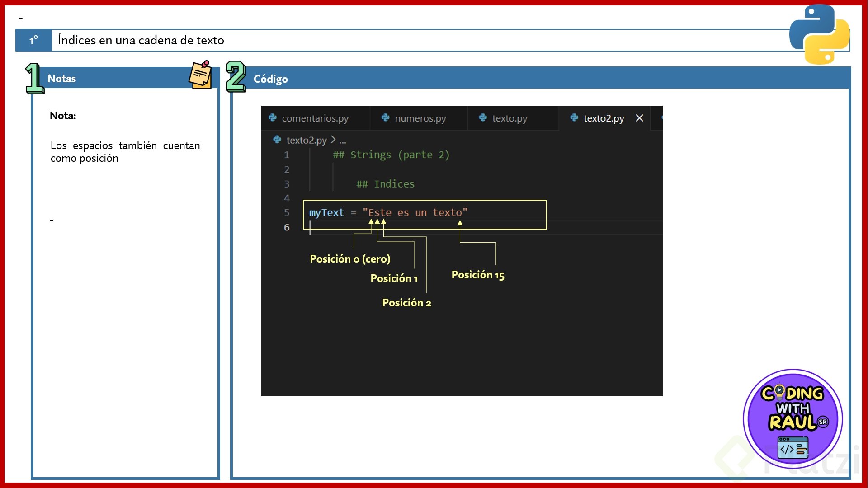Click the slide title 'Índices en una cadena de texto'

point(141,40)
